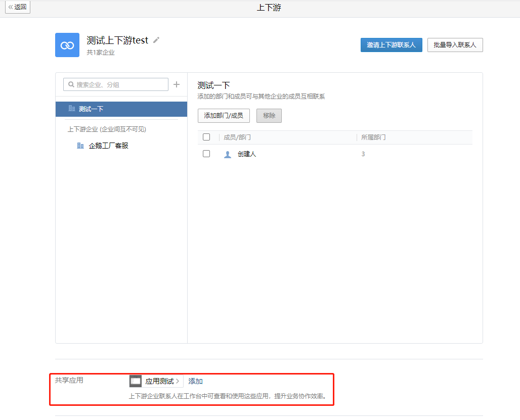Click the blue infinity logo icon

(67, 45)
